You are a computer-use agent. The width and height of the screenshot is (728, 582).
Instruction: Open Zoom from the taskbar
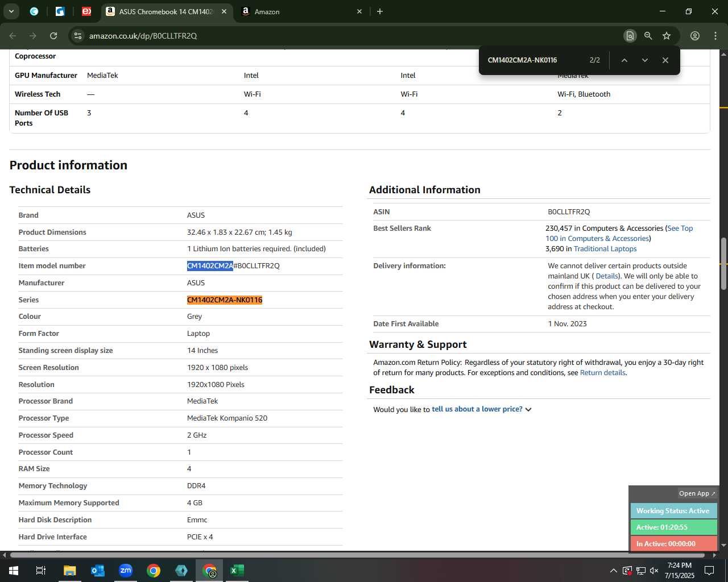[125, 570]
